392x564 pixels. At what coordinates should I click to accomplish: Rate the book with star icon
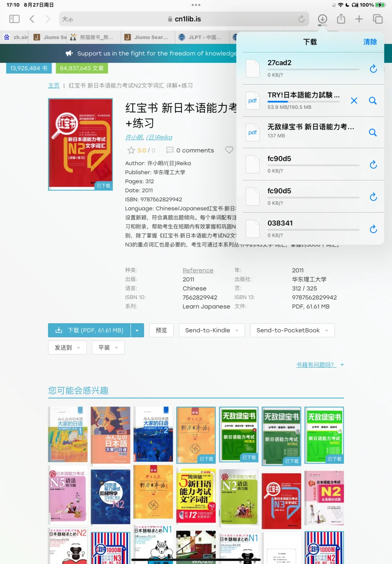pos(131,150)
